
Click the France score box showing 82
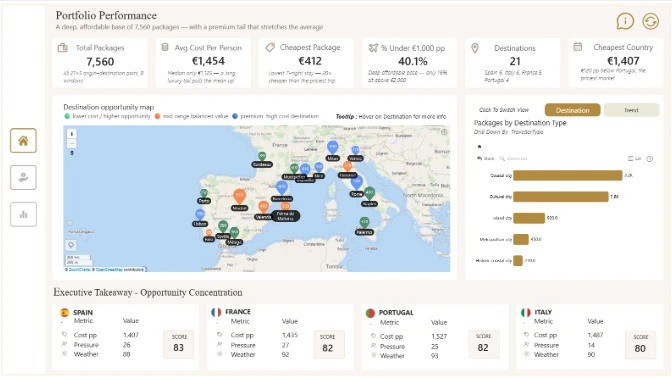[x=328, y=345]
